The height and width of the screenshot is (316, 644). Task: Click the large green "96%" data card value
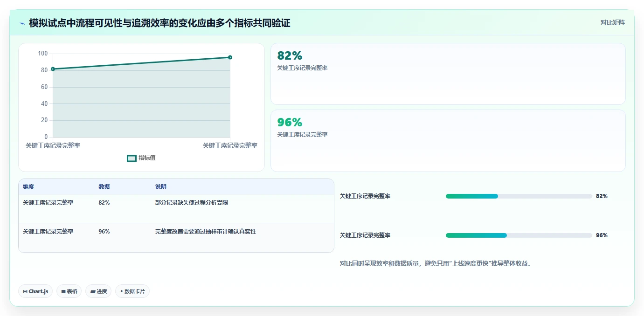[290, 122]
